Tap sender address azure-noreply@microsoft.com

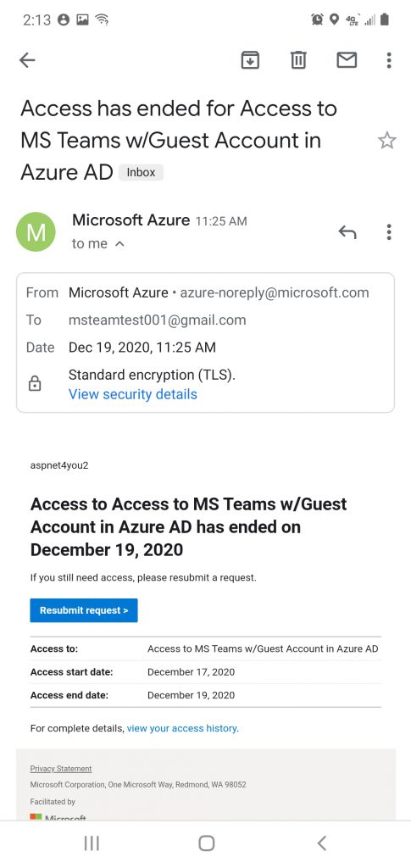point(275,292)
